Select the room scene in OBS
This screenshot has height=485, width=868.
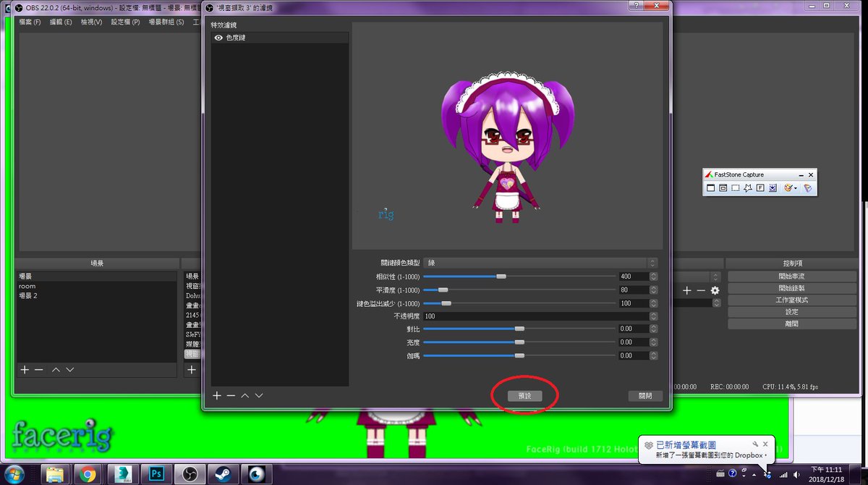pos(96,286)
